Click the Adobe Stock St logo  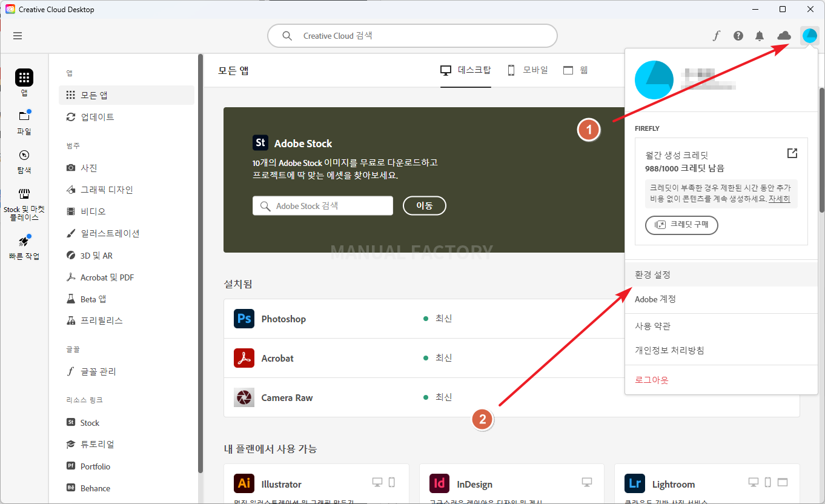pos(260,143)
